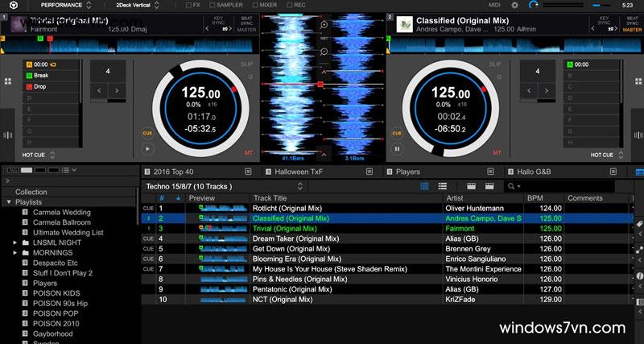Click deck 2 orange CUE button
Viewport: 644px width, 344px height.
pos(397,133)
